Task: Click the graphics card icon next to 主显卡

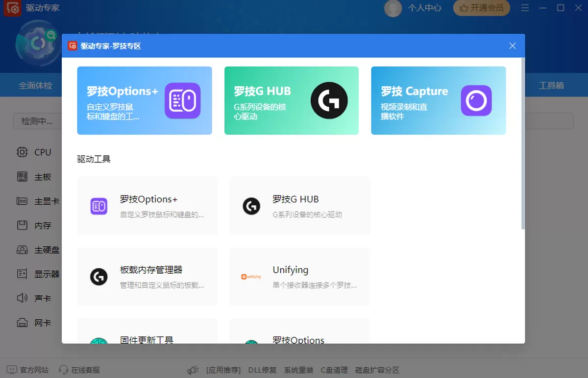Action: click(x=22, y=201)
